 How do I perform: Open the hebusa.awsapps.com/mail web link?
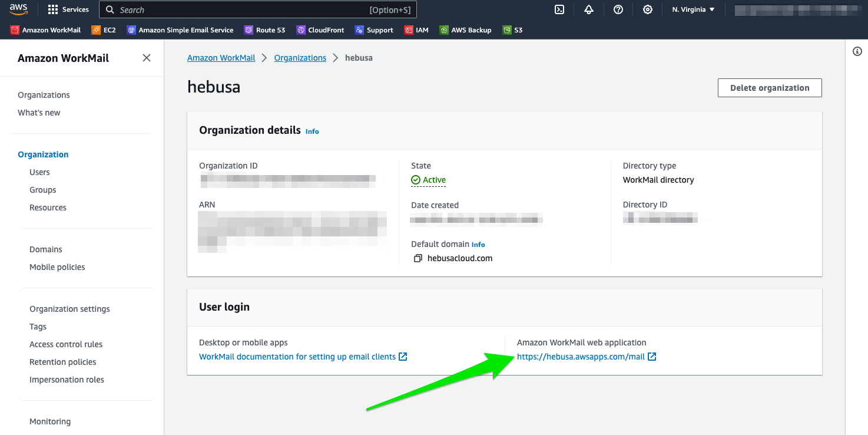tap(581, 357)
